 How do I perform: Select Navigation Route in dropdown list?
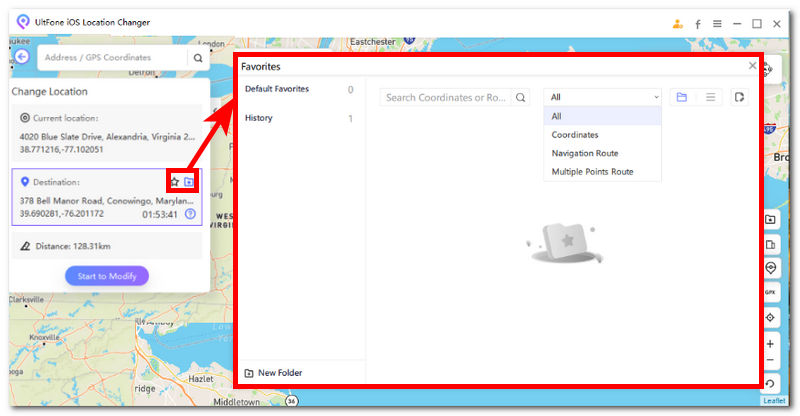[585, 153]
